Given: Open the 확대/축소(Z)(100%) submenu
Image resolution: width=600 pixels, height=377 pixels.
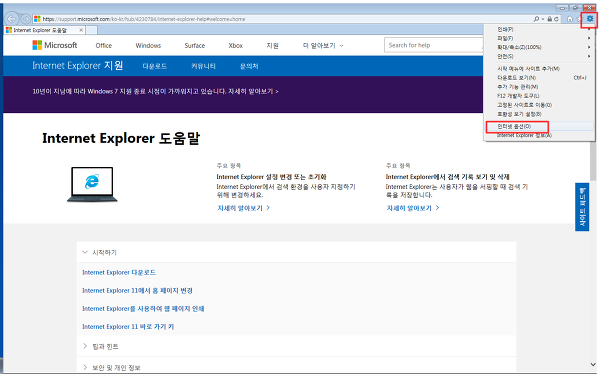Looking at the screenshot, I should 539,47.
